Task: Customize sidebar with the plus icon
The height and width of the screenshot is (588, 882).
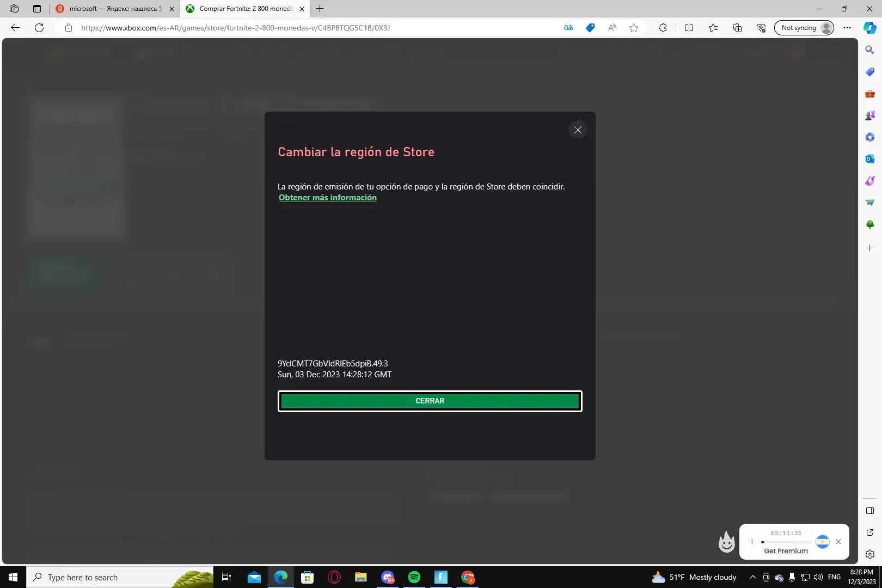Action: coord(870,248)
